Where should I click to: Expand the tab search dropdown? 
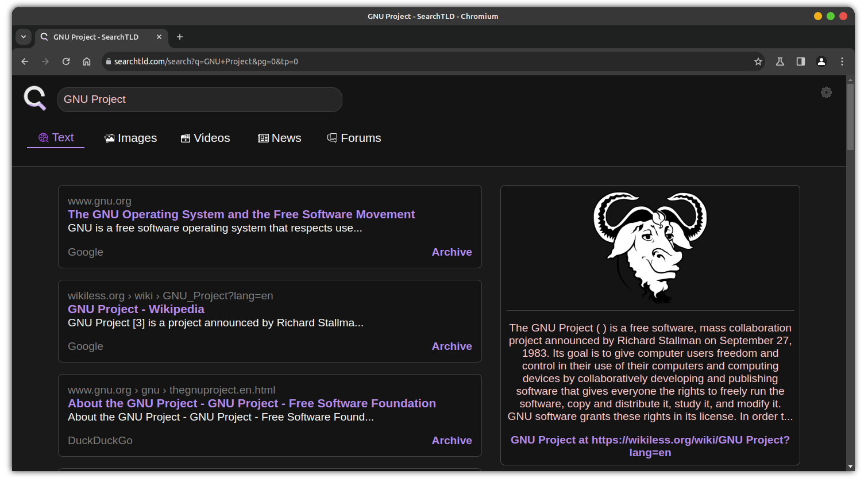pos(24,37)
